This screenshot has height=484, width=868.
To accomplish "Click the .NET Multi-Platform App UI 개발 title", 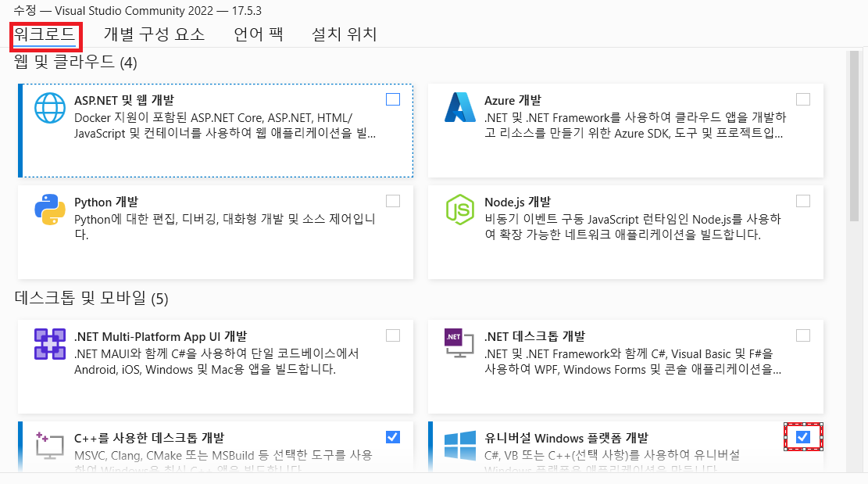I will coord(160,337).
